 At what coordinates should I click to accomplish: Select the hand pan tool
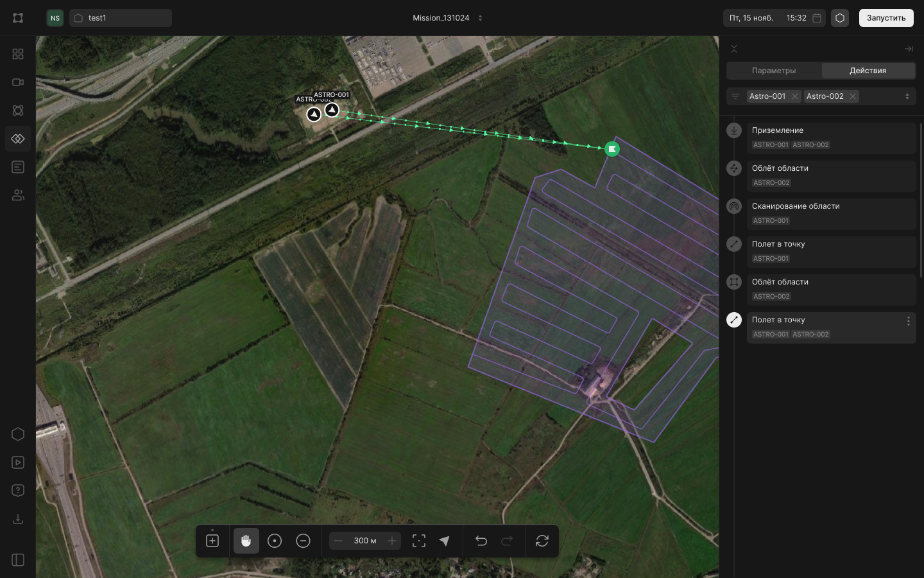246,541
